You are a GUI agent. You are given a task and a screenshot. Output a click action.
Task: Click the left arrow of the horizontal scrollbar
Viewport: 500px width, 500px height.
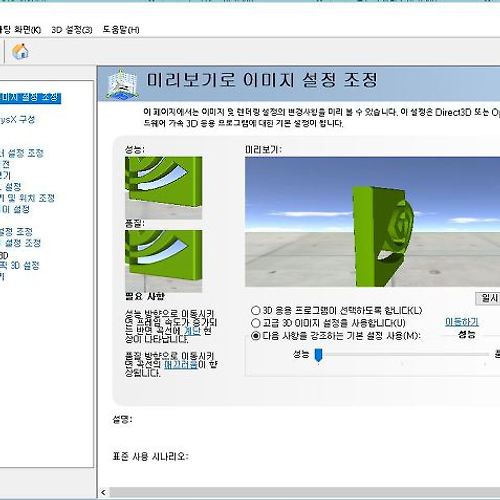(x=104, y=492)
